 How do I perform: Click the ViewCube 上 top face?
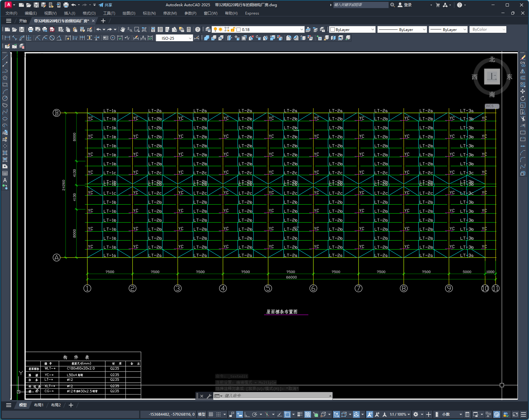(492, 77)
